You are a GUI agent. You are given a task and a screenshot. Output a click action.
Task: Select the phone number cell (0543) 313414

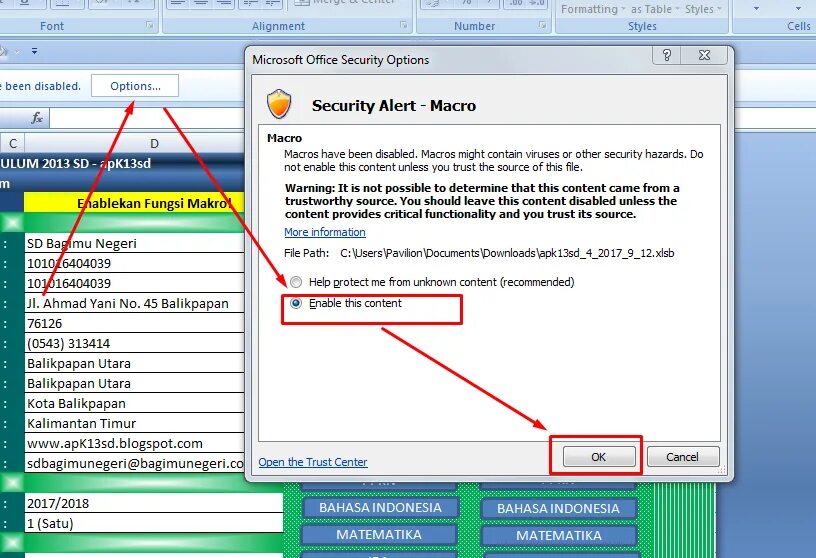(134, 343)
